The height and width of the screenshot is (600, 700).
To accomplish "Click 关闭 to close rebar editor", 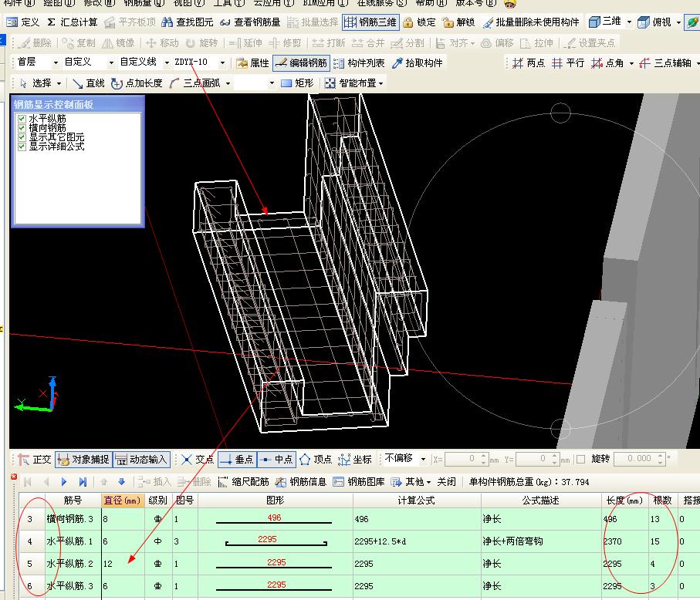I will point(446,482).
